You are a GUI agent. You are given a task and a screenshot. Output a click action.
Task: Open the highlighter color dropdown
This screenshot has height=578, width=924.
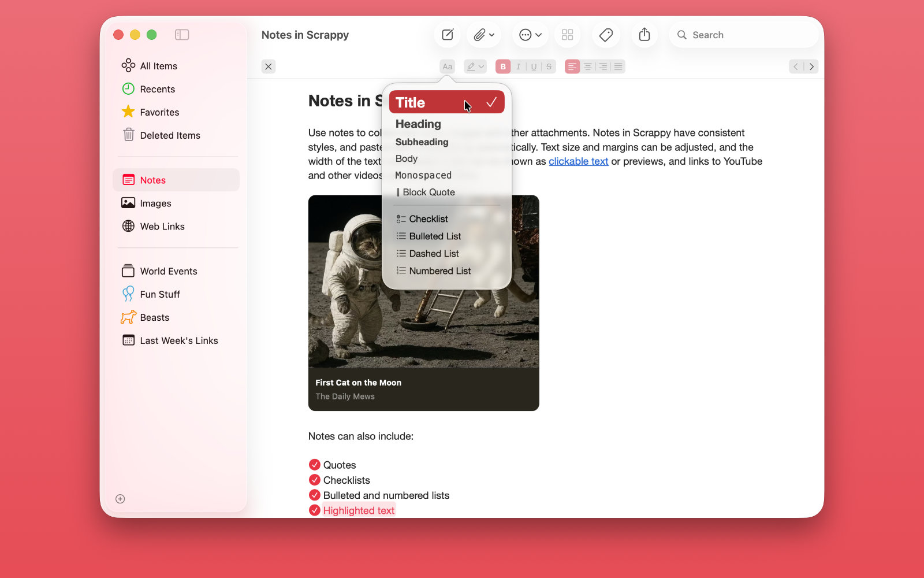[481, 66]
